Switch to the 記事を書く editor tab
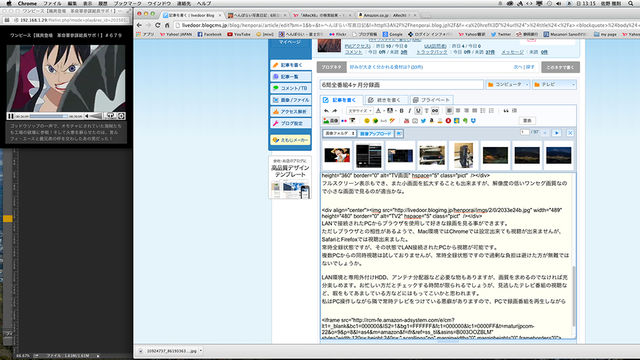Image resolution: width=640 pixels, height=360 pixels. [x=340, y=100]
